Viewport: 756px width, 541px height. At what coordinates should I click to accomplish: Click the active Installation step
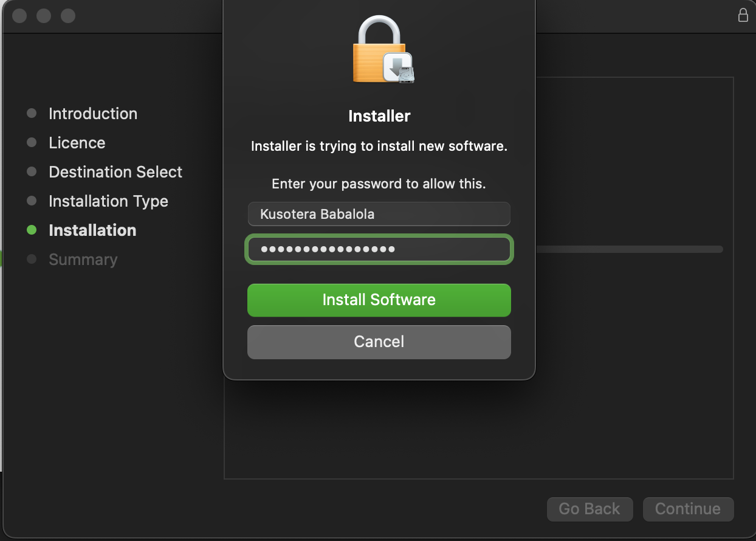click(92, 230)
